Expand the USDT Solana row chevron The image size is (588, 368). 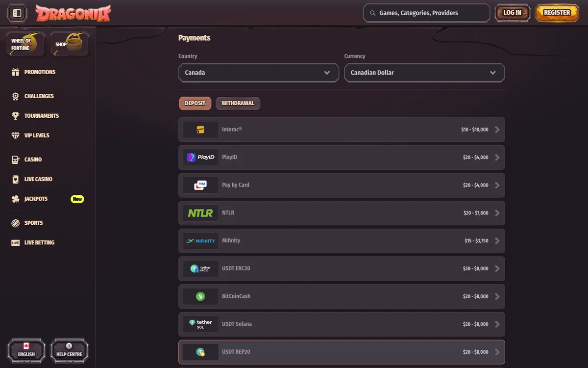pyautogui.click(x=497, y=324)
